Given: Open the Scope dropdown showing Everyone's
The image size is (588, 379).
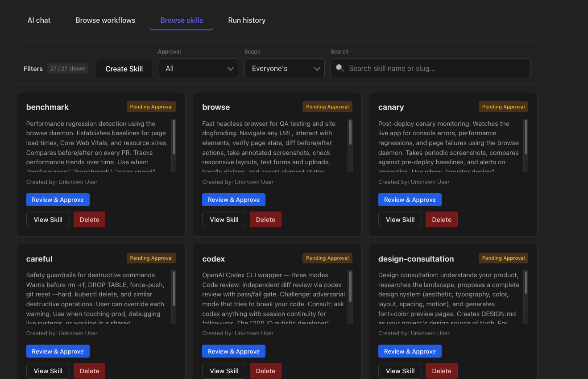Looking at the screenshot, I should 284,68.
